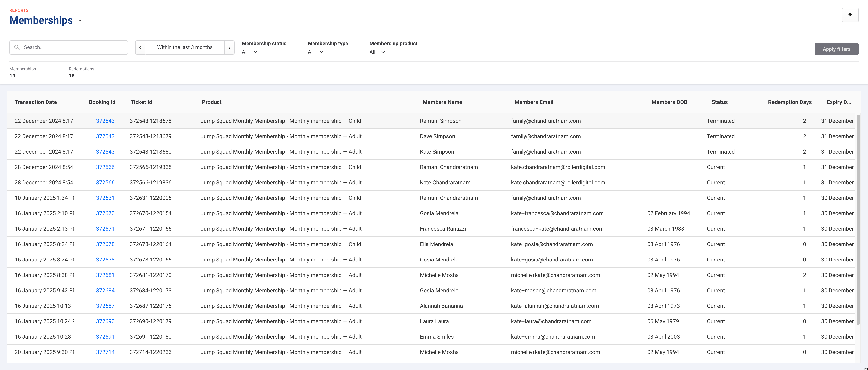868x370 pixels.
Task: Open the Membership type dropdown
Action: 316,52
